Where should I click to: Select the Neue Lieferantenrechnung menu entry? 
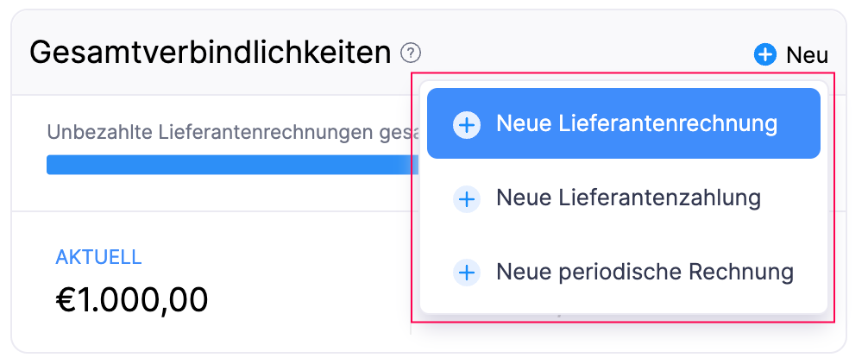coord(636,124)
